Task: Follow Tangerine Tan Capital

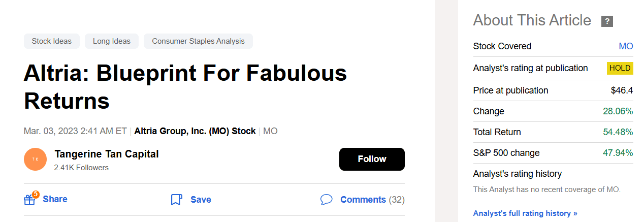Action: 372,159
